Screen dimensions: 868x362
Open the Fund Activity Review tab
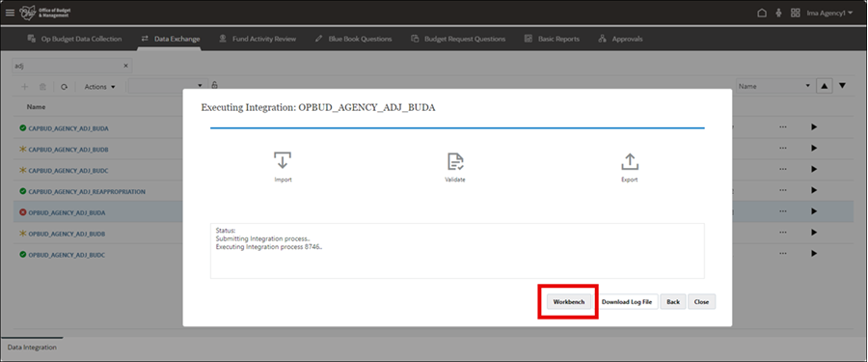258,39
